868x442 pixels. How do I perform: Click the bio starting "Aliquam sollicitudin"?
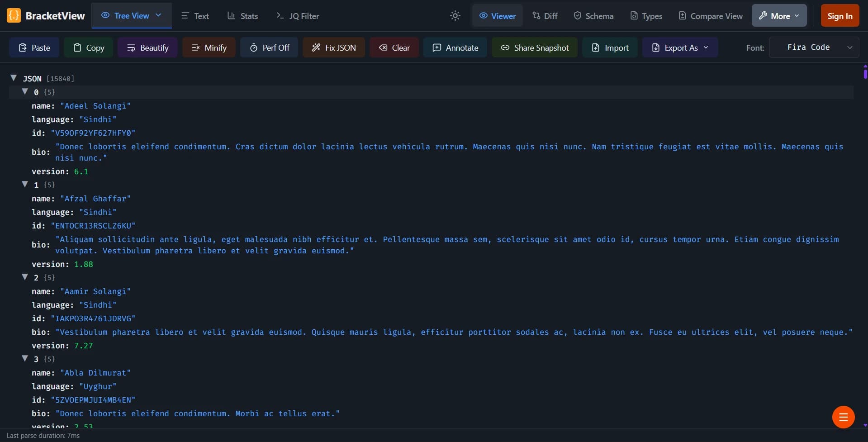[x=447, y=245]
